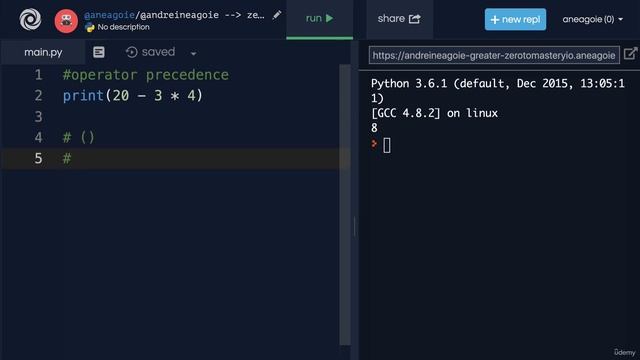The image size is (640, 360).
Task: Select the 'No description' text under title
Action: (123, 27)
